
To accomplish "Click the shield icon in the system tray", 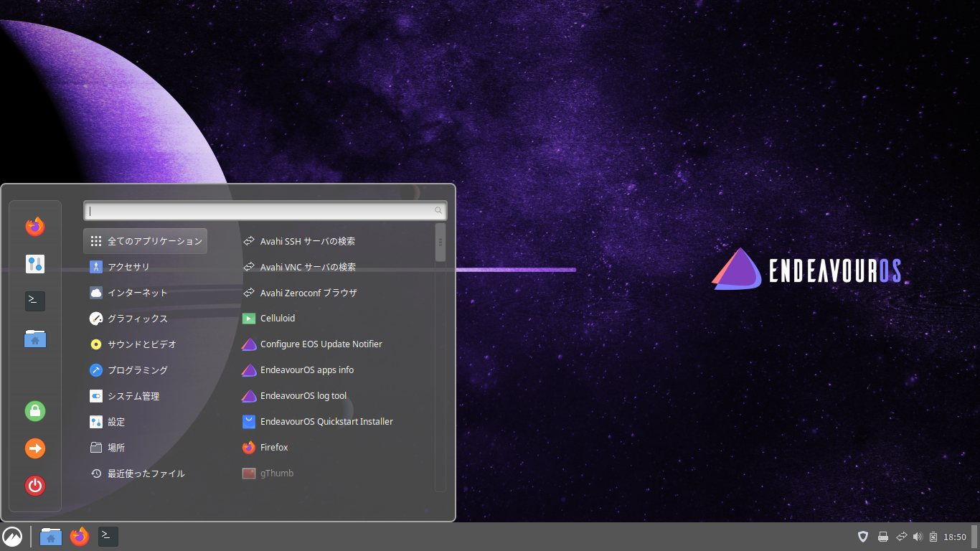I will [x=864, y=537].
